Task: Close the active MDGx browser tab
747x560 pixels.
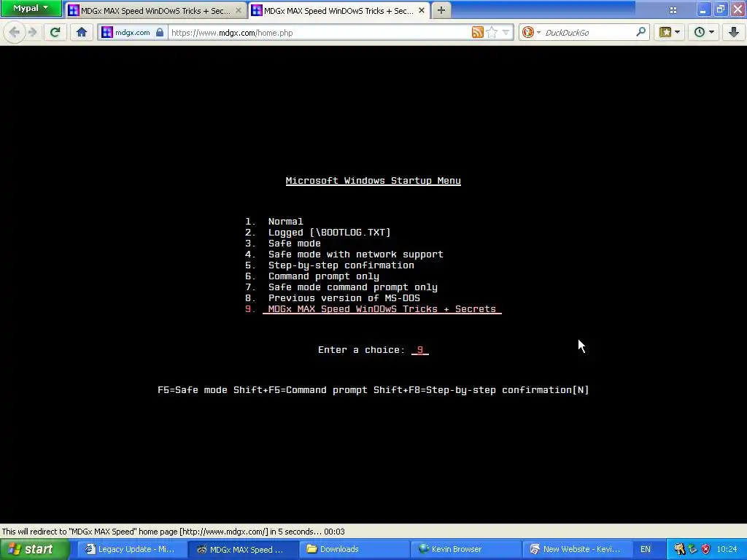Action: click(x=421, y=10)
